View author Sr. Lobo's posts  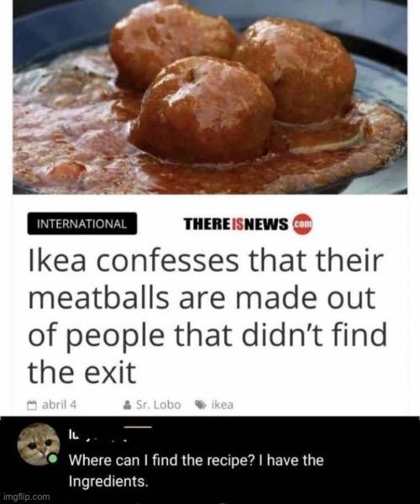[159, 405]
